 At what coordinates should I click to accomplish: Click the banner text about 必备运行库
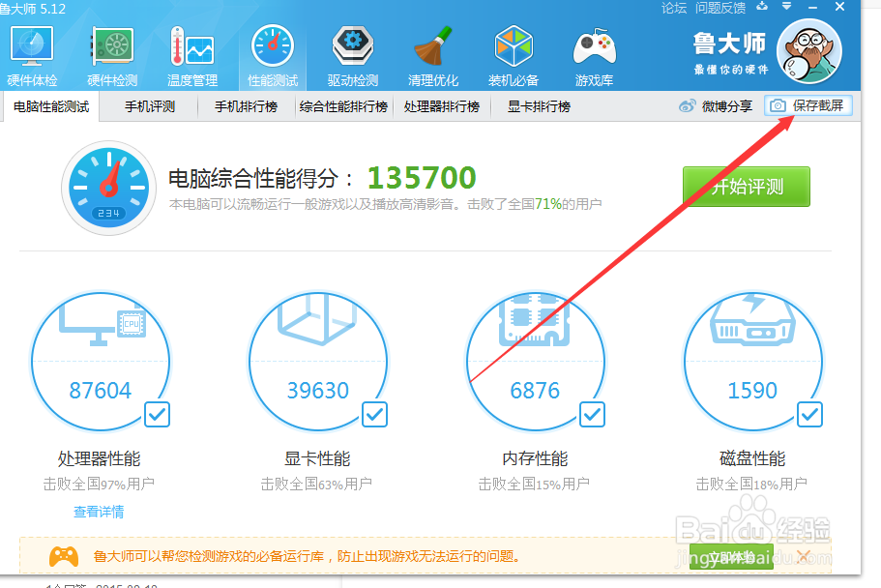307,556
